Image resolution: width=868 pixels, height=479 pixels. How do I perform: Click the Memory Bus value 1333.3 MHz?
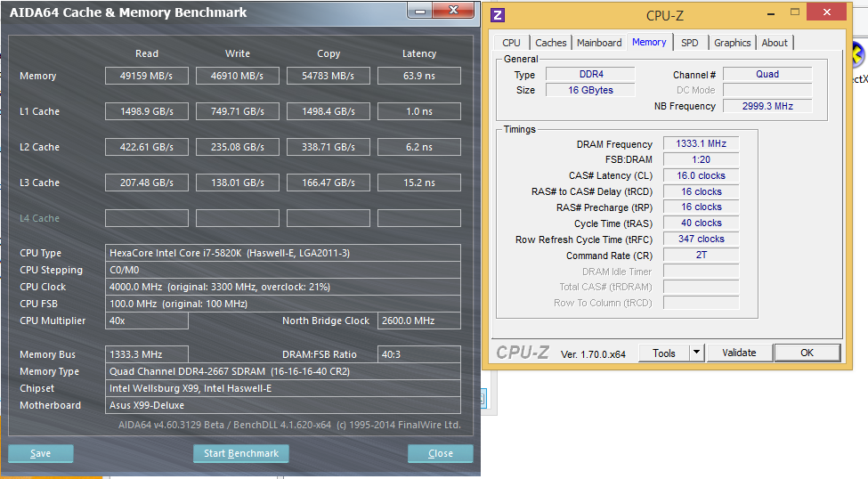pos(147,354)
